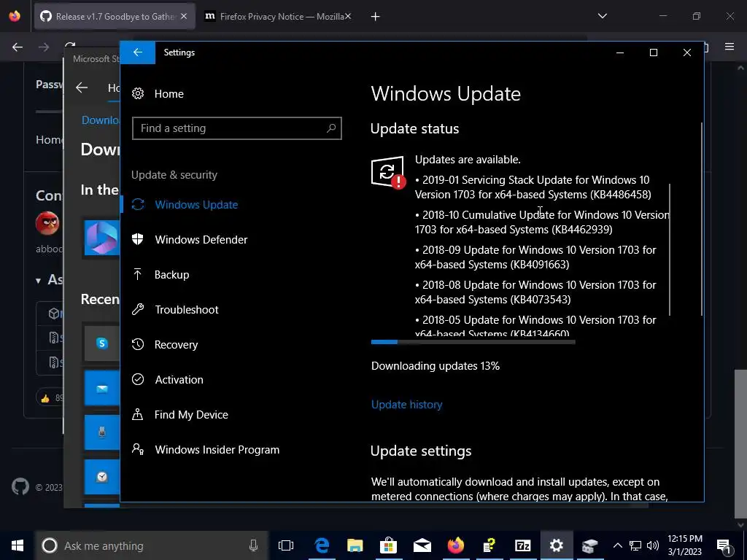Open the Windows Start menu
Image resolution: width=747 pixels, height=560 pixels.
click(18, 545)
